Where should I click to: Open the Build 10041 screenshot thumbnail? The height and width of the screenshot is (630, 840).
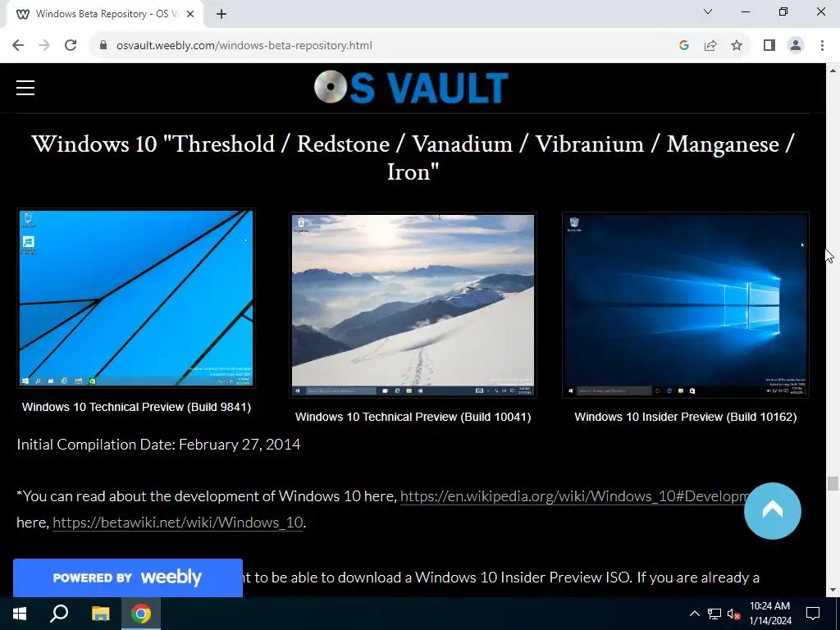click(413, 305)
